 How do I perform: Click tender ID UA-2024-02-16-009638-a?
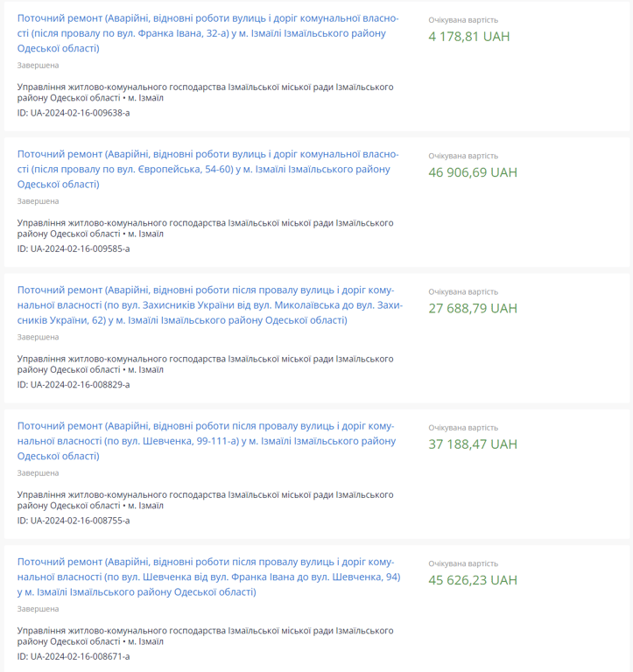pyautogui.click(x=74, y=113)
